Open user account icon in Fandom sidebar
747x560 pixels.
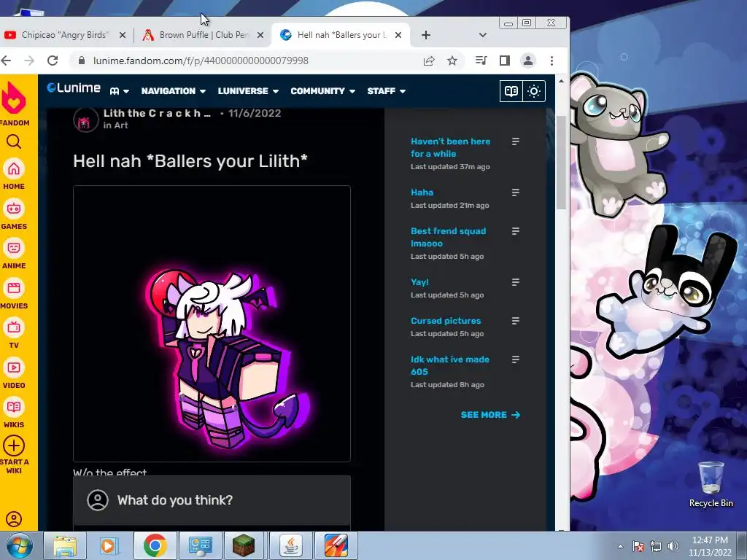click(14, 519)
